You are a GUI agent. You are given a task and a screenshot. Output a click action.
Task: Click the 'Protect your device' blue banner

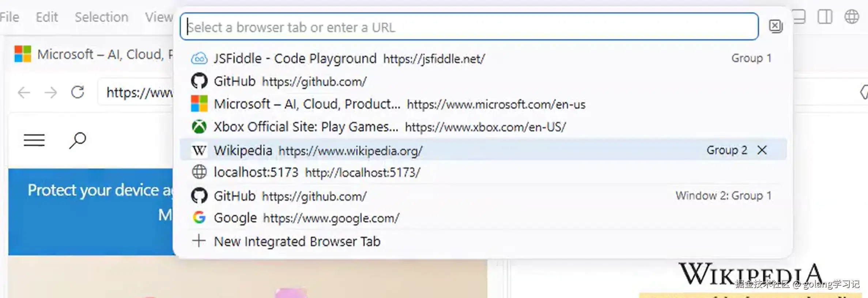pyautogui.click(x=91, y=212)
